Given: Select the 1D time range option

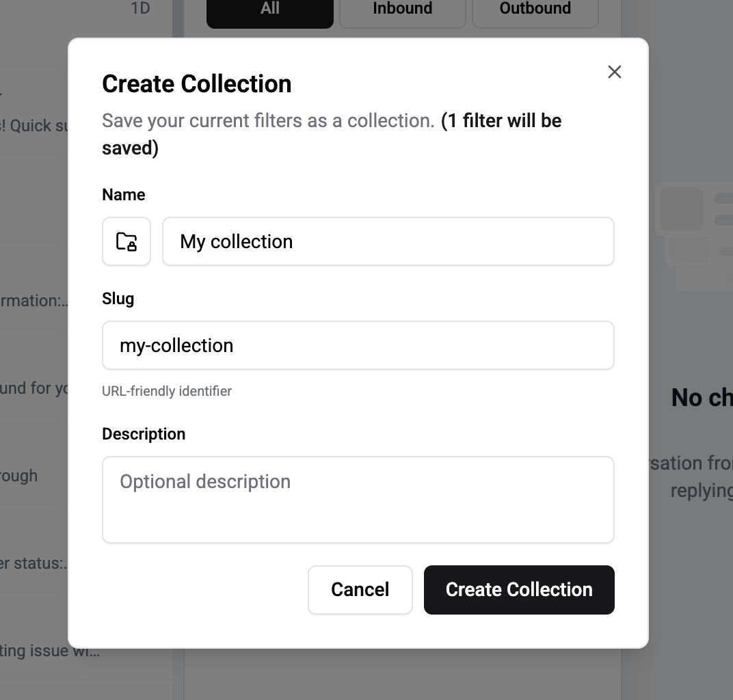Looking at the screenshot, I should 139,8.
